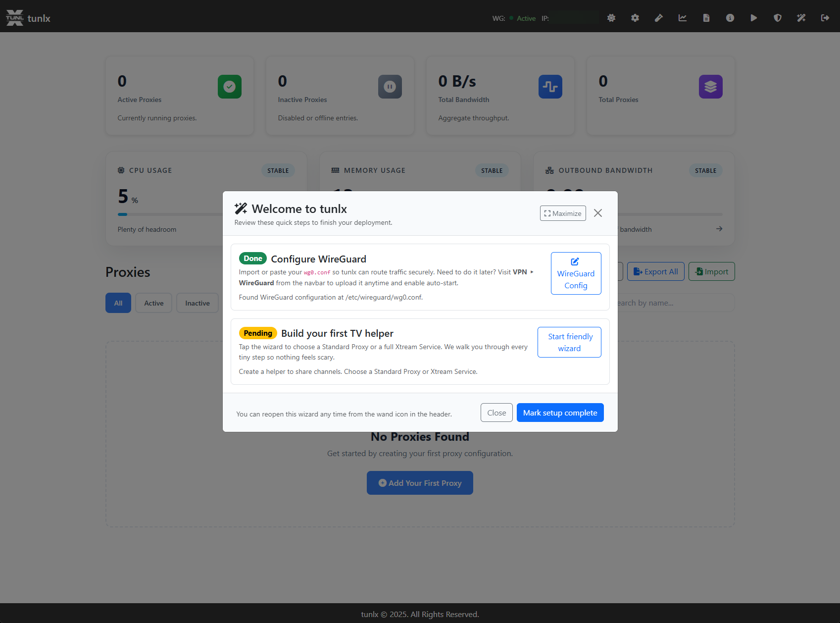
Task: Open WireGuard Config from the wizard
Action: pos(576,273)
